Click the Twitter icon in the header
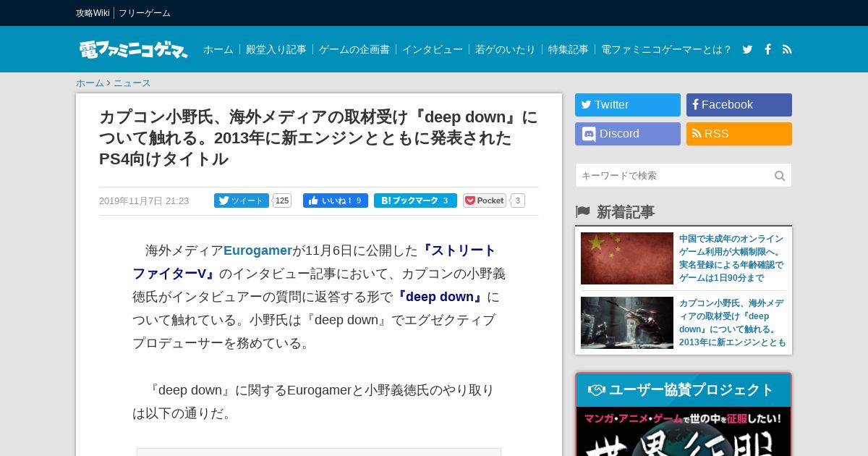 (x=747, y=49)
